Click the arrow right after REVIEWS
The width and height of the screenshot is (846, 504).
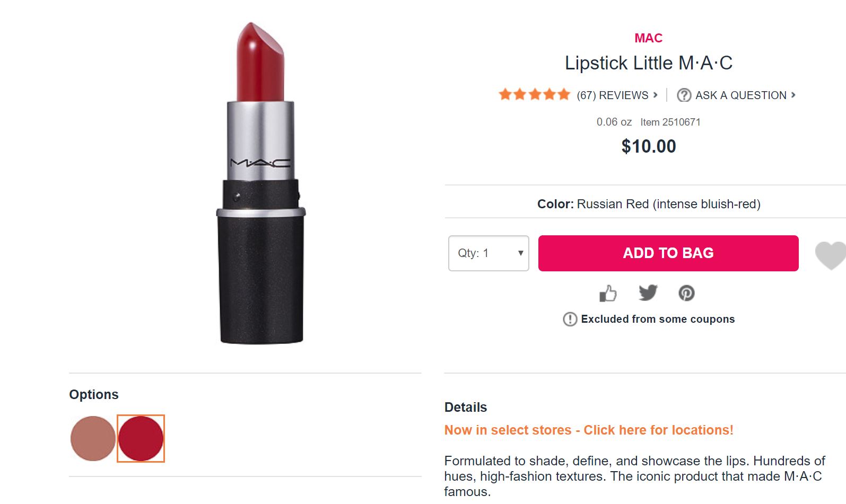tap(656, 95)
